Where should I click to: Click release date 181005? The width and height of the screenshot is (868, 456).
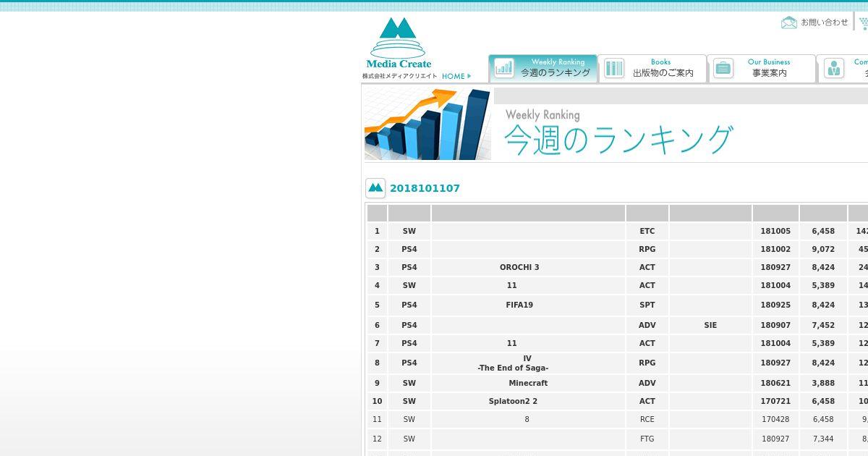[x=775, y=231]
